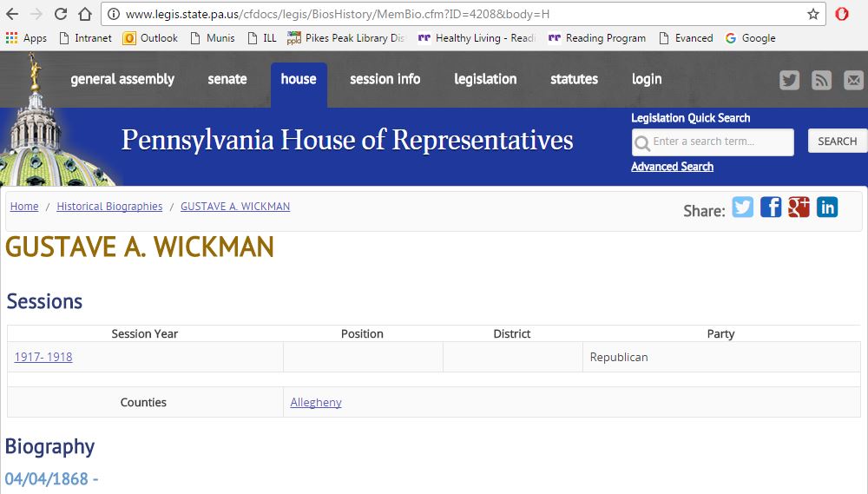Screen dimensions: 868x494
Task: Focus the Legislation Quick Search field
Action: tap(713, 142)
